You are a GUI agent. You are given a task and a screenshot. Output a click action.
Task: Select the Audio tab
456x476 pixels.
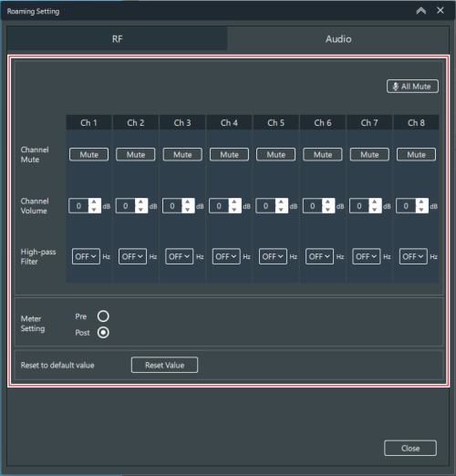click(338, 38)
